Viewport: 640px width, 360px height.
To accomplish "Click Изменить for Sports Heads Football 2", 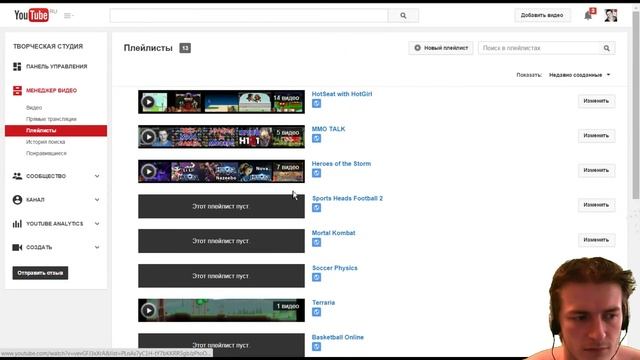I will pyautogui.click(x=596, y=205).
